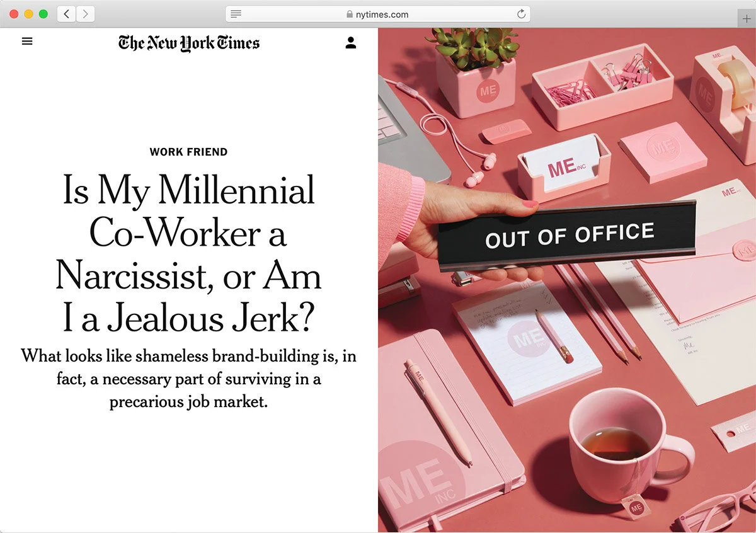756x533 pixels.
Task: Click the nytimes.com address field
Action: [378, 14]
